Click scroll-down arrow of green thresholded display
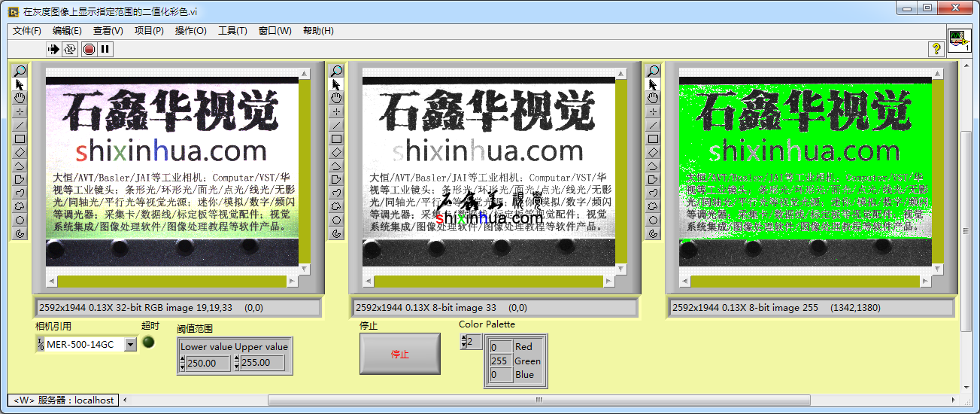The height and width of the screenshot is (414, 980). pos(938,269)
